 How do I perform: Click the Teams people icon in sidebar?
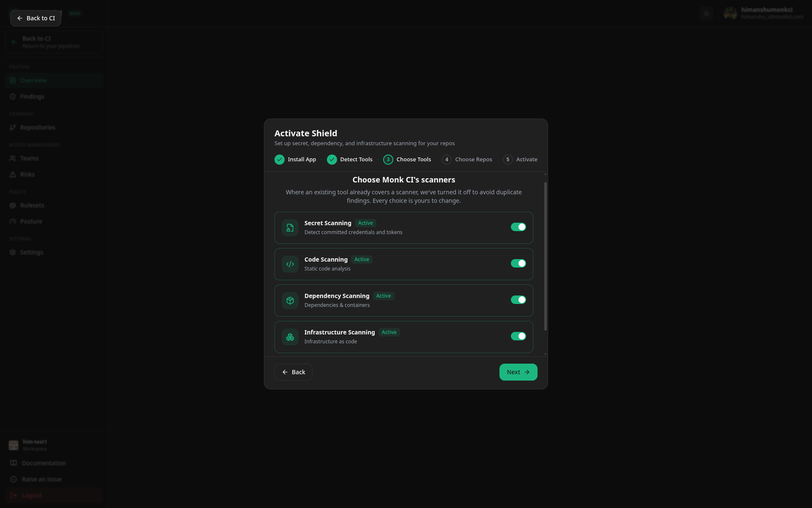point(13,158)
